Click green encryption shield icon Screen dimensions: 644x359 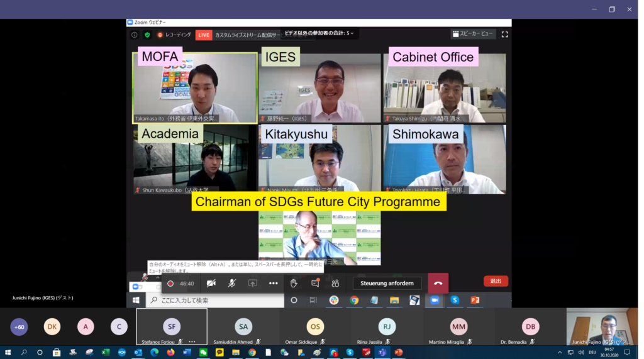click(147, 35)
